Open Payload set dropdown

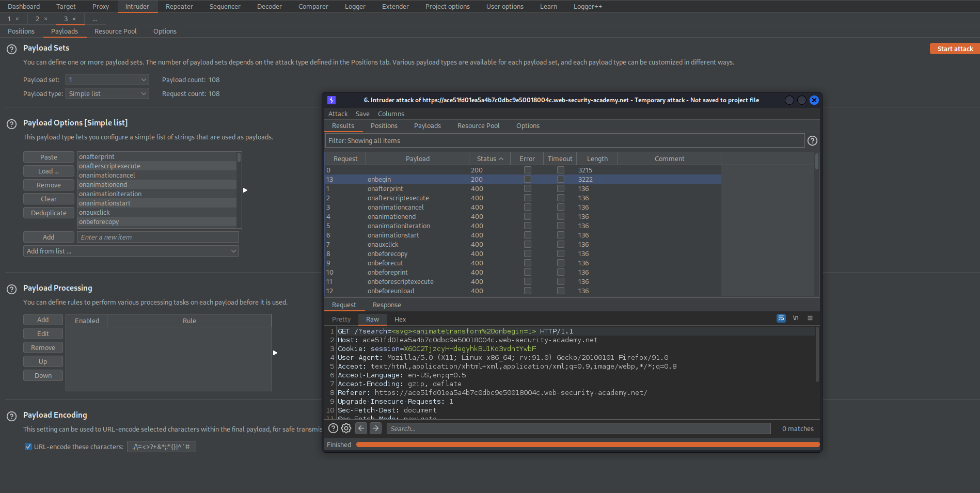tap(107, 79)
